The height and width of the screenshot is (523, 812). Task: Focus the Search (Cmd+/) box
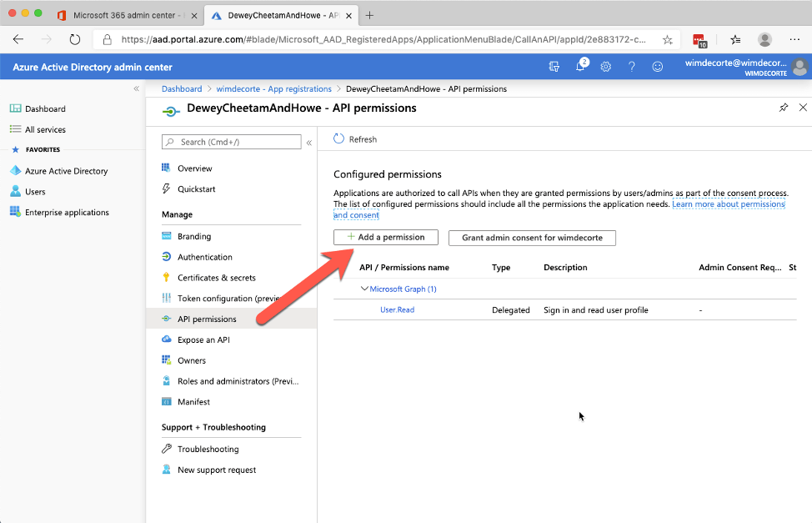[232, 142]
